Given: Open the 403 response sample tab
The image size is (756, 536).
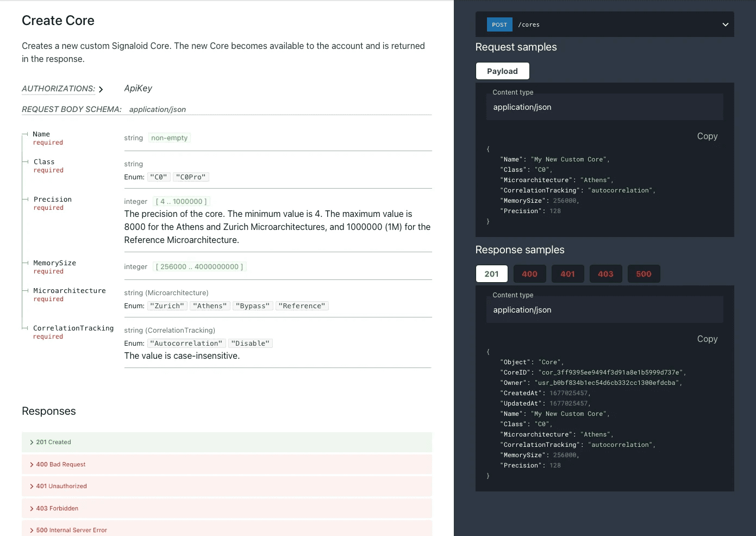Looking at the screenshot, I should tap(605, 274).
